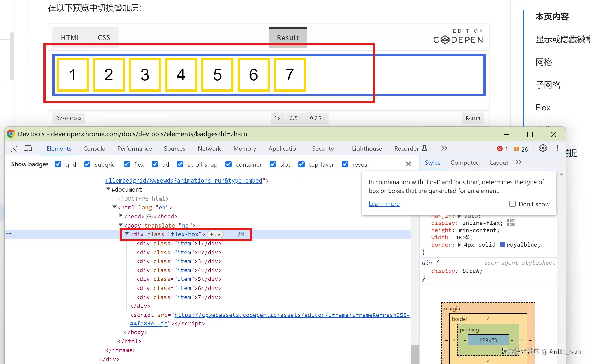Open the Network panel

pyautogui.click(x=209, y=149)
